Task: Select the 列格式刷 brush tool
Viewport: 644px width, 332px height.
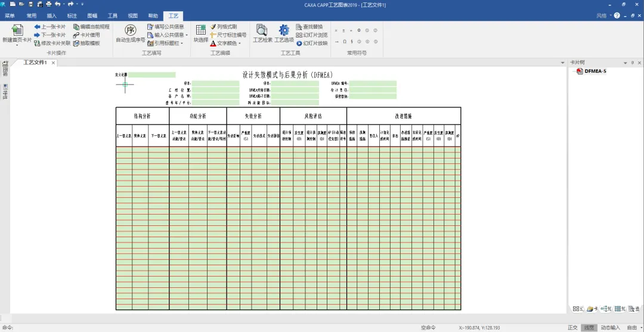Action: click(224, 27)
